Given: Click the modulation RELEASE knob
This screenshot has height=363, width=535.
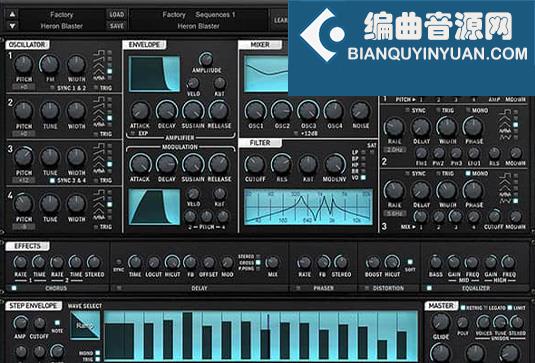Looking at the screenshot, I should pos(219,164).
